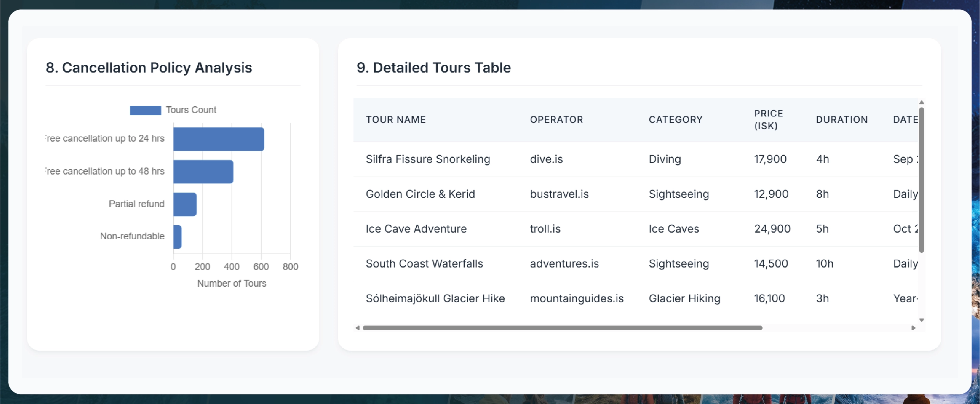Select the Ice Cave Adventure tour name

[x=416, y=229]
